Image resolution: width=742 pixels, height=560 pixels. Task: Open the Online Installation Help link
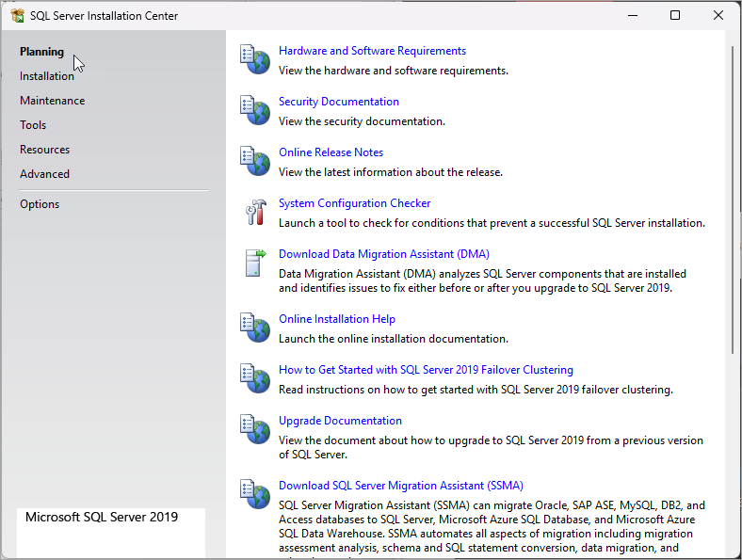click(x=337, y=319)
